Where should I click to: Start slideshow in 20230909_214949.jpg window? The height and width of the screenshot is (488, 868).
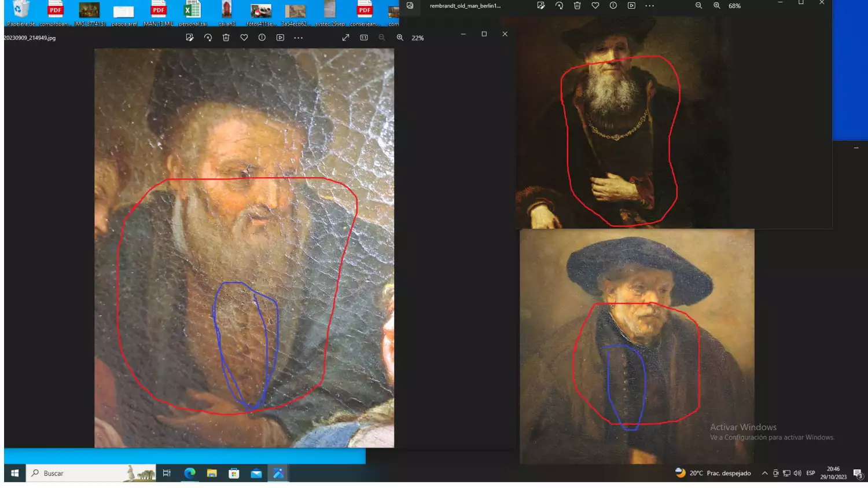280,38
